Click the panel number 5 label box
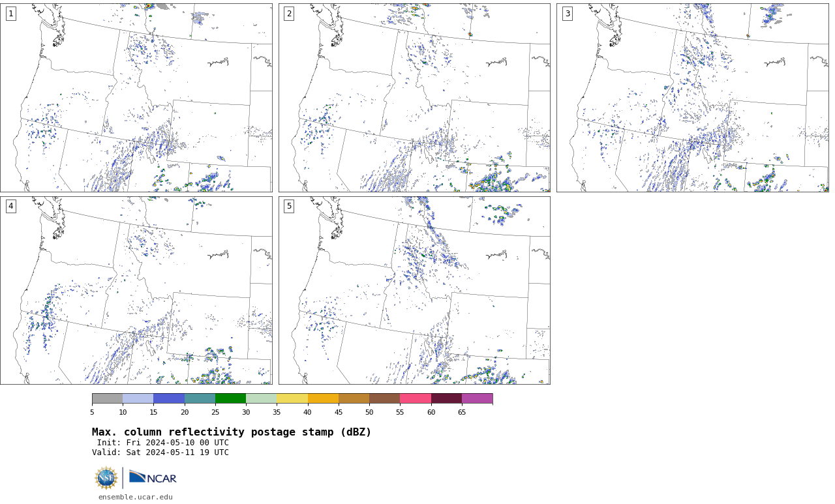 pyautogui.click(x=289, y=206)
